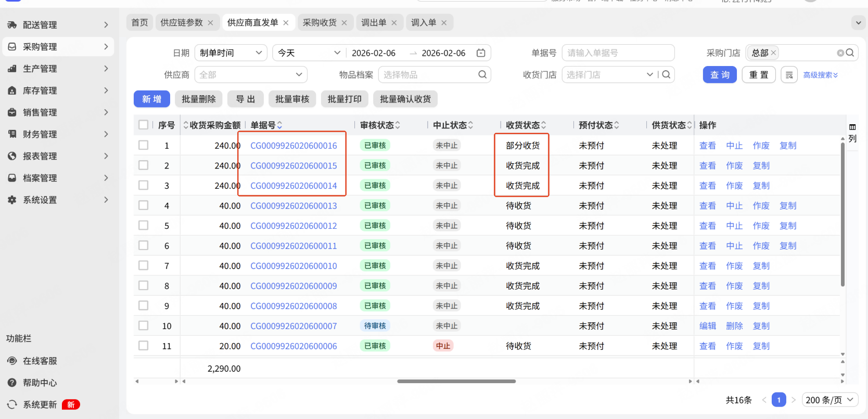Open 在线客服 from the sidebar
The image size is (868, 419).
(40, 361)
